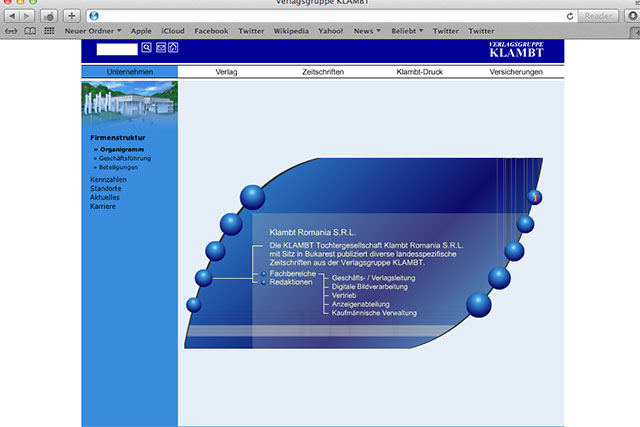Open the Karriere sidebar link
640x427 pixels.
tap(103, 207)
